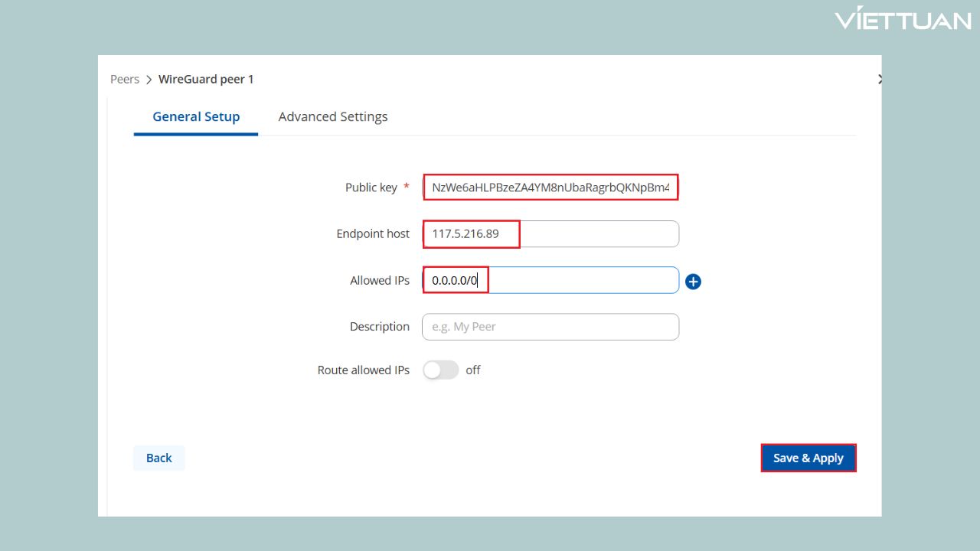Switch to the General Setup tab

[x=196, y=117]
